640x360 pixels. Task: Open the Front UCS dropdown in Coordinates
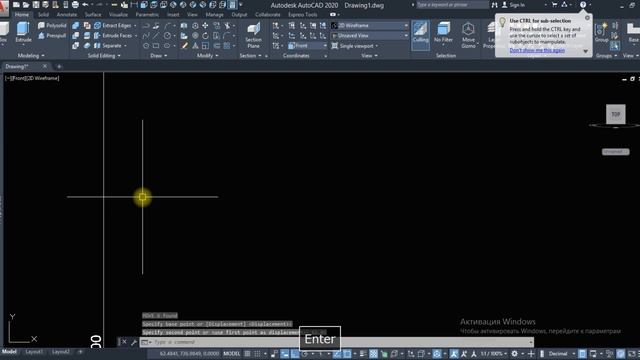pos(308,46)
